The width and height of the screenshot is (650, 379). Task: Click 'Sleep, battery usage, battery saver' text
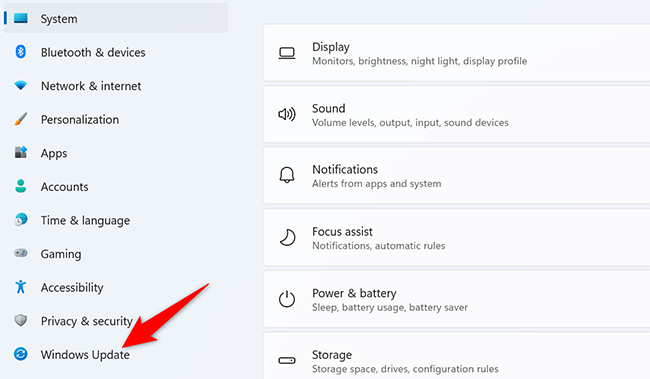coord(390,307)
